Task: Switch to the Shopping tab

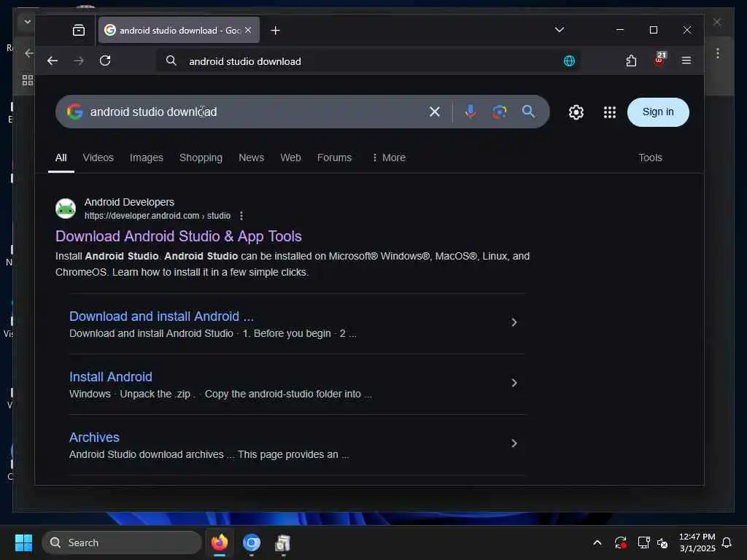Action: (x=201, y=157)
